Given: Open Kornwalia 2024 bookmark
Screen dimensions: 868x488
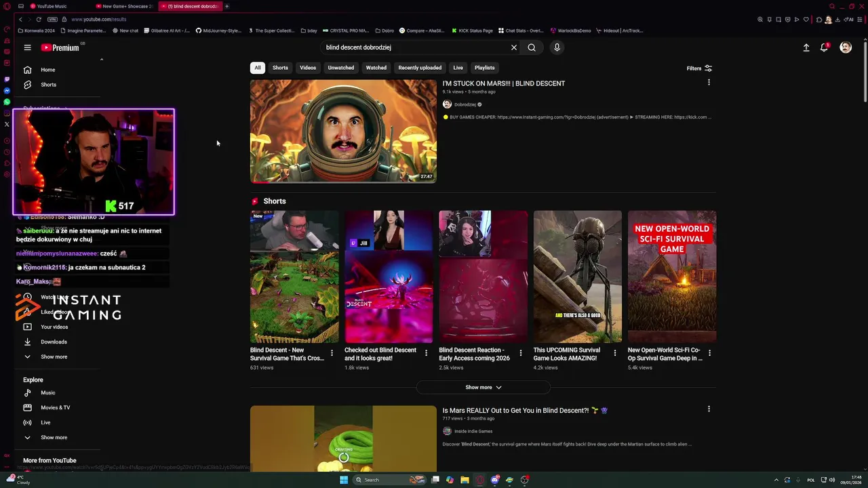Looking at the screenshot, I should pos(37,30).
